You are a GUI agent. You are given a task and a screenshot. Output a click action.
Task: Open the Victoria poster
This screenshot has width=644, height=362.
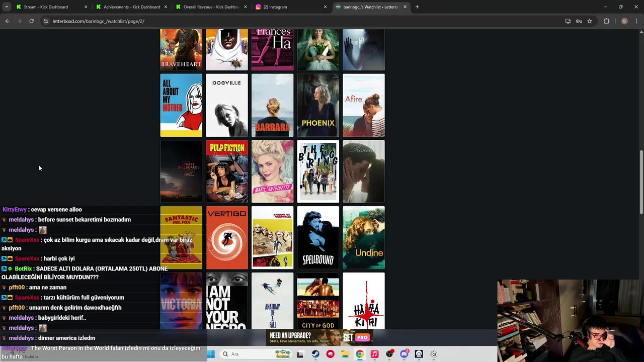point(181,301)
